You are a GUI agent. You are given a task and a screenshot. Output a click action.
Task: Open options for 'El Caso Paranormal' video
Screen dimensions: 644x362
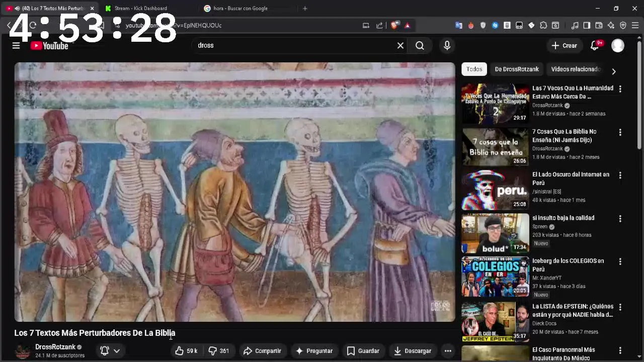point(620,350)
